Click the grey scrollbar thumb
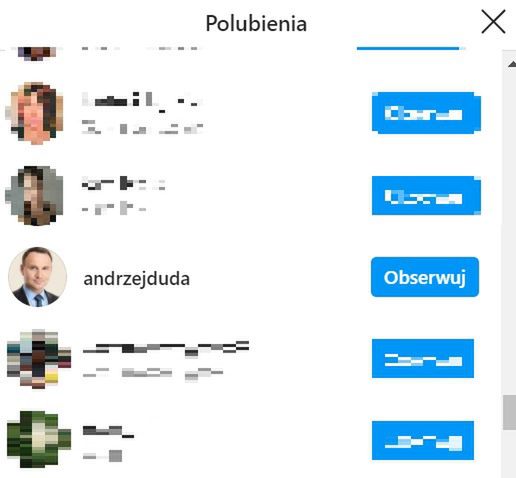Viewport: 516px width, 478px height. 509,413
